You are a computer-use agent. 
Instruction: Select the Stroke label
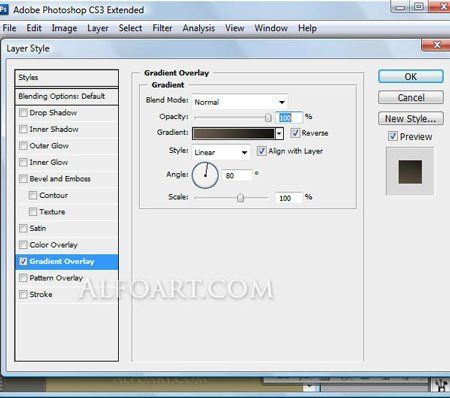pos(41,295)
